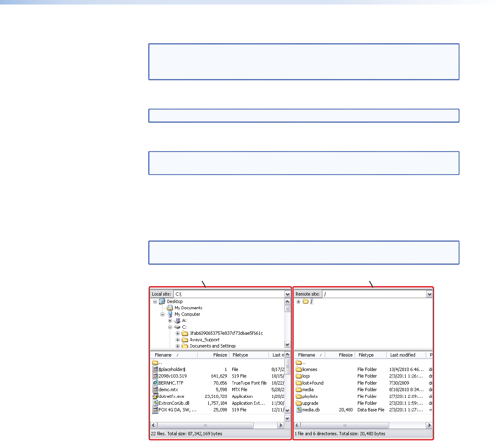Expand the A: drive node

click(170, 320)
